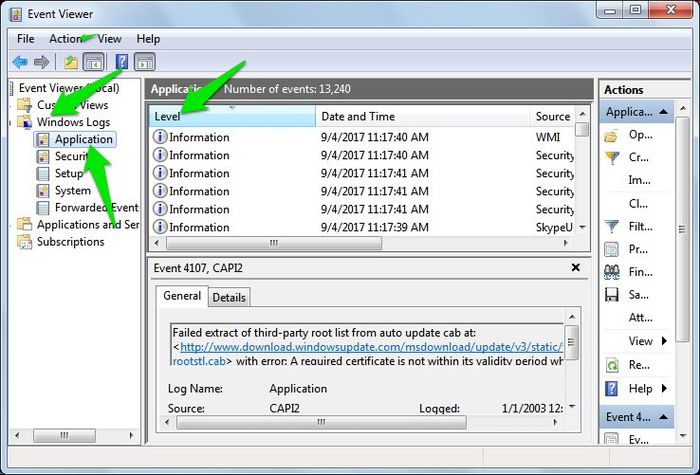Screen dimensions: 700x475
Task: Sort by the Level column header
Action: pos(232,117)
